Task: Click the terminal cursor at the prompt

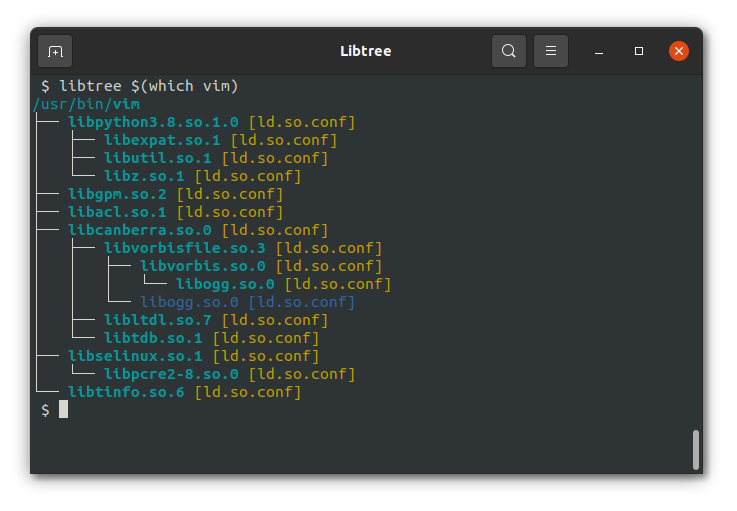Action: coord(63,409)
